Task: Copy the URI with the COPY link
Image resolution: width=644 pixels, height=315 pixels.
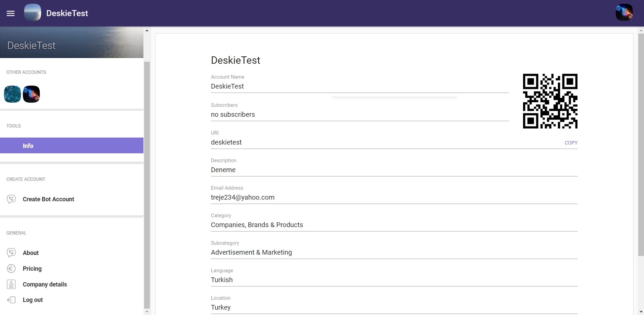Action: (x=571, y=143)
